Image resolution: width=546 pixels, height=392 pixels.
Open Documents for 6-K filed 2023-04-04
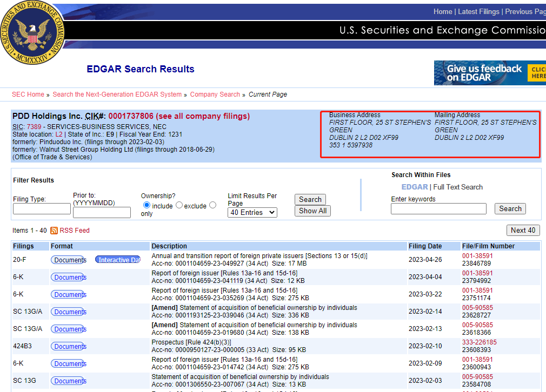(69, 277)
